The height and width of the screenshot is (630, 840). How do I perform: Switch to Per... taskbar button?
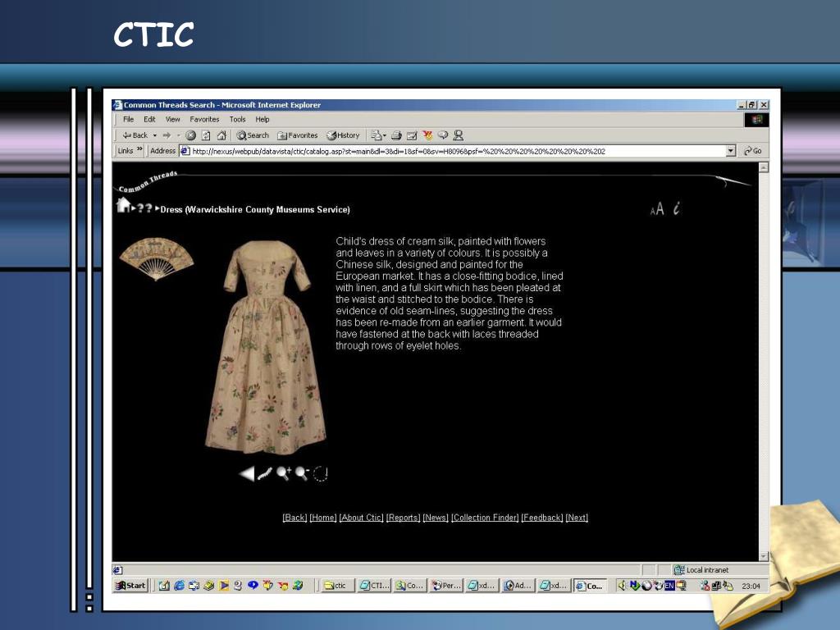point(446,586)
